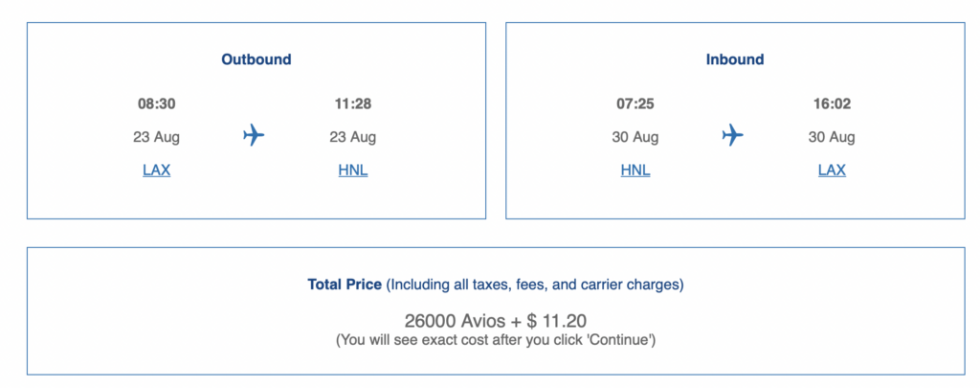Click the exact cost 'Continue' note
This screenshot has width=980, height=388.
(x=495, y=340)
